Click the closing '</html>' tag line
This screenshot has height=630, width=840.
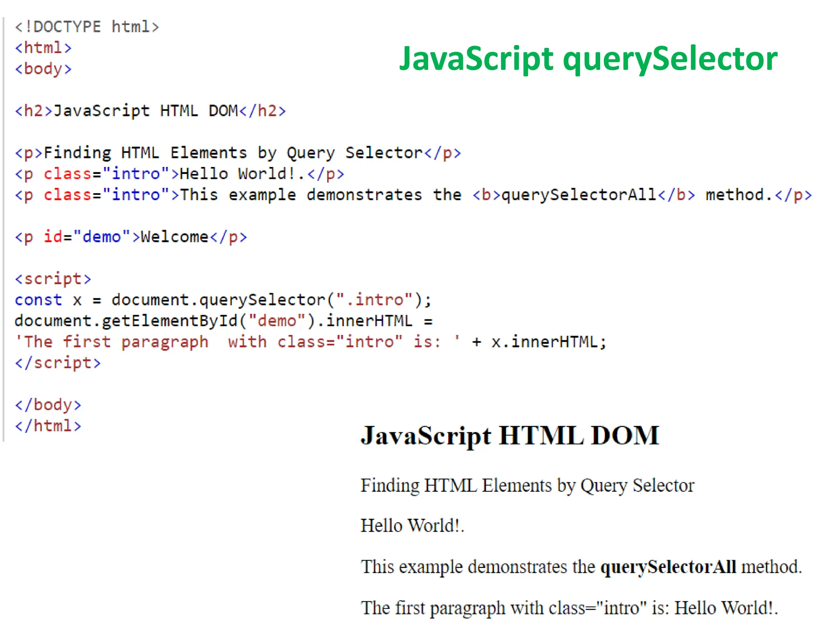48,426
